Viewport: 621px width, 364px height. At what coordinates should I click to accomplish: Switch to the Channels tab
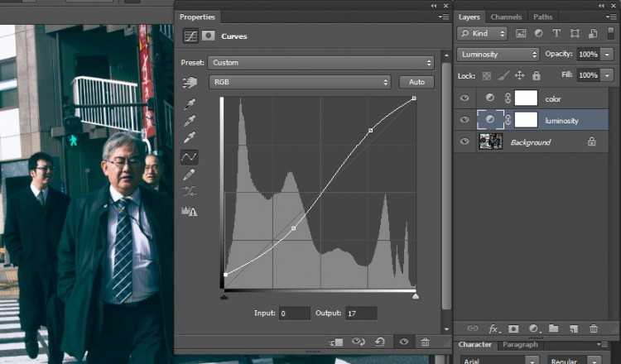(506, 17)
